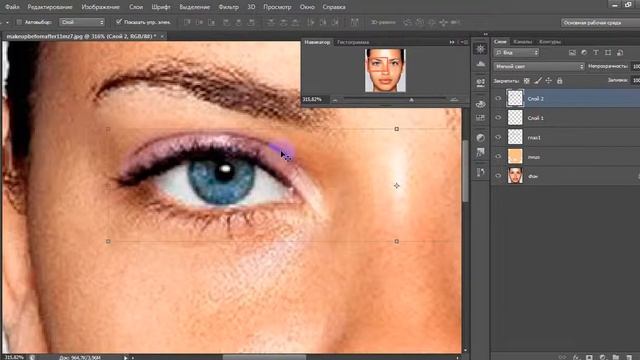Toggle the Автовыбор checkbox

pyautogui.click(x=19, y=22)
